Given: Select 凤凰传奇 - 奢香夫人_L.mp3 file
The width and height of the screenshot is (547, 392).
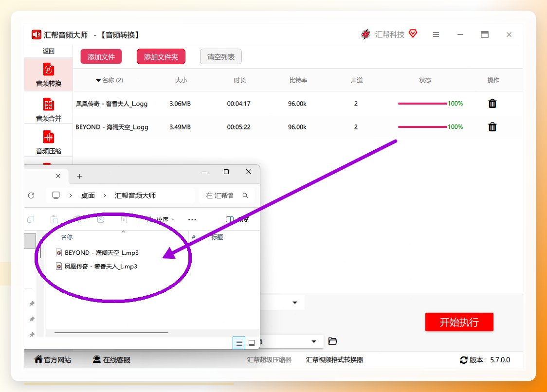Looking at the screenshot, I should [97, 267].
